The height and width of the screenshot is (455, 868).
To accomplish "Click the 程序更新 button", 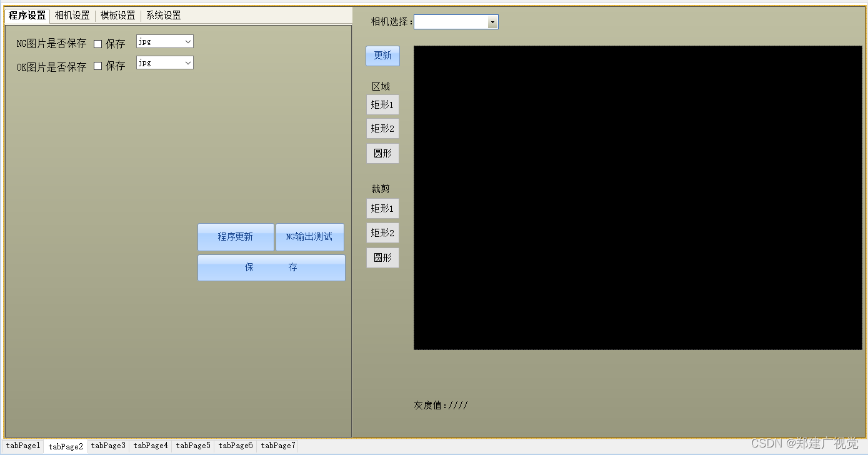I will click(236, 237).
